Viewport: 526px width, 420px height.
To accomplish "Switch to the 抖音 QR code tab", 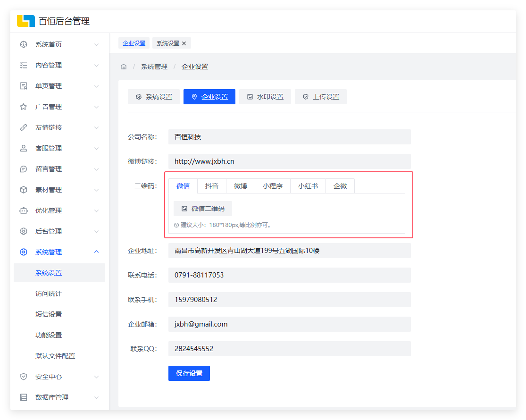I will pyautogui.click(x=211, y=185).
